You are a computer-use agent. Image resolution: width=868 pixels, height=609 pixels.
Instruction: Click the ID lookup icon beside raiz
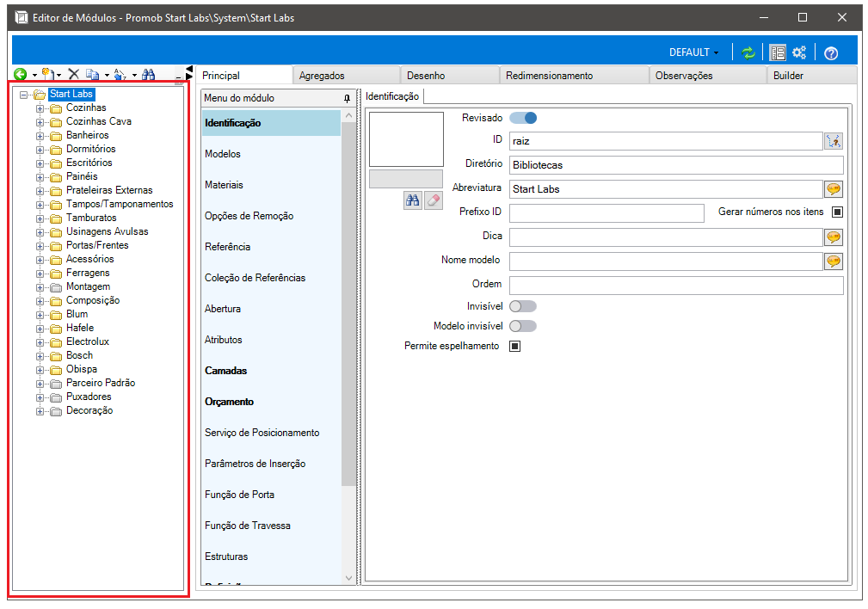point(834,141)
